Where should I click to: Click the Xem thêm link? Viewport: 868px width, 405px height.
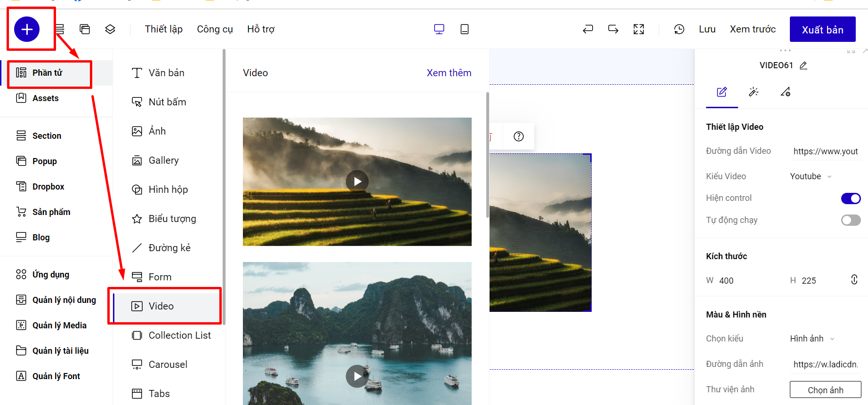pos(449,73)
